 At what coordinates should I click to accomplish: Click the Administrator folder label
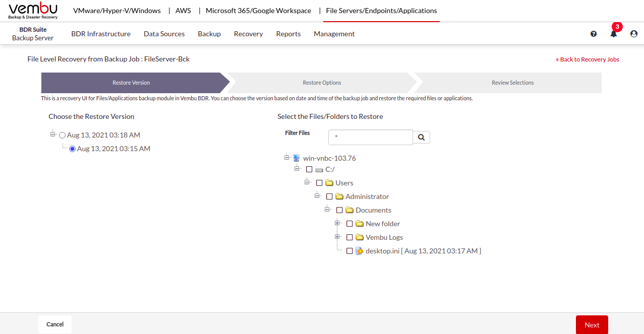click(x=367, y=196)
